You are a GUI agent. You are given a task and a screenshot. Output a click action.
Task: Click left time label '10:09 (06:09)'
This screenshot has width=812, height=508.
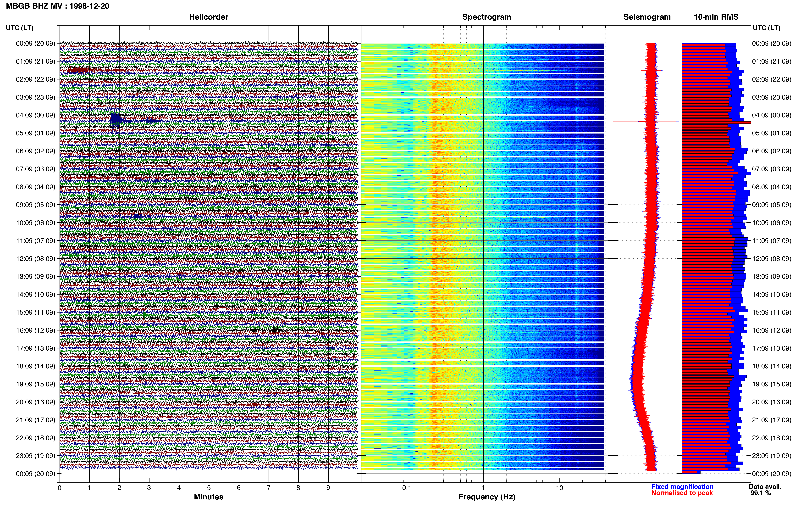coord(36,223)
